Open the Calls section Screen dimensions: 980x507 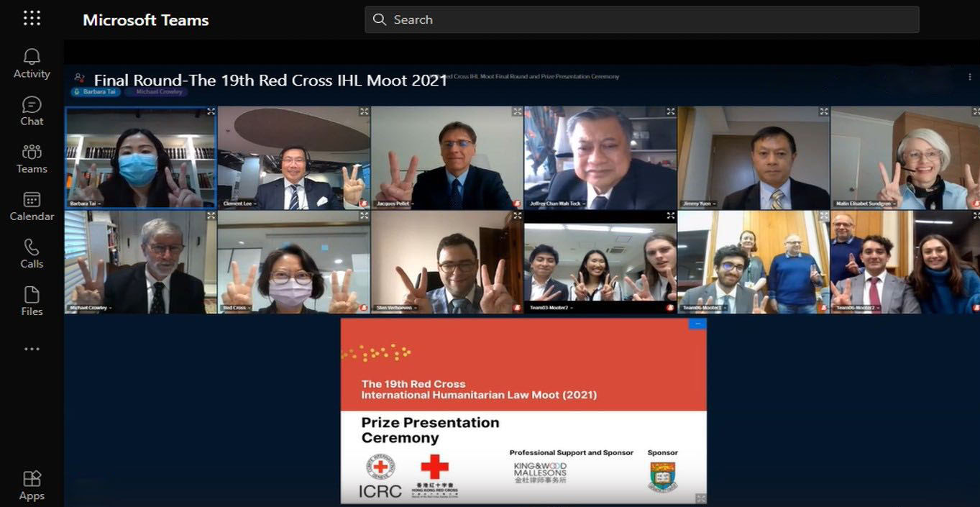tap(32, 253)
